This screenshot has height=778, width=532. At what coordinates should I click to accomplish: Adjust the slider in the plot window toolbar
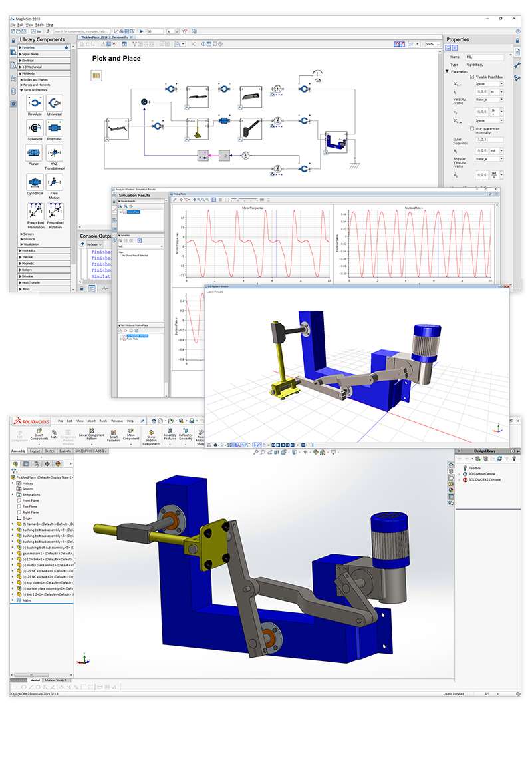point(238,200)
